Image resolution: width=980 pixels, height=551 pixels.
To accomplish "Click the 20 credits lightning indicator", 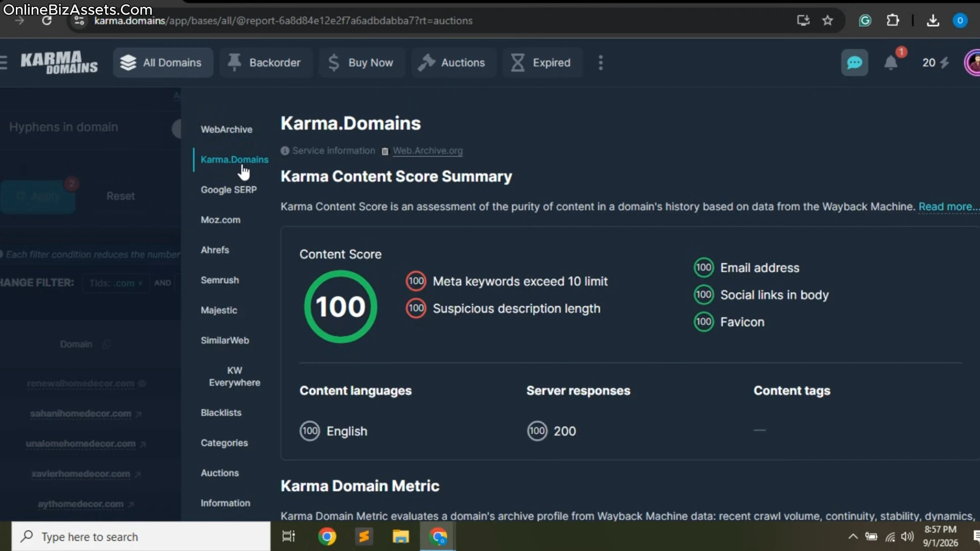I will (x=936, y=63).
